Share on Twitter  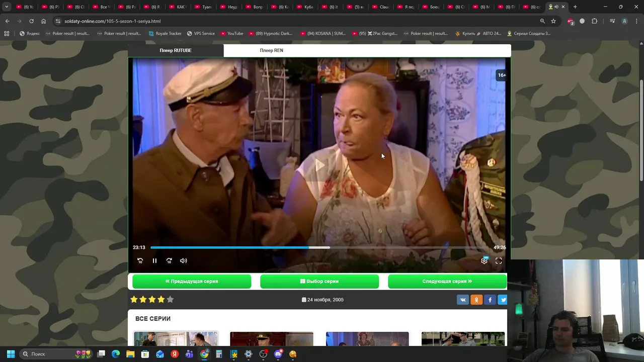pos(503,300)
